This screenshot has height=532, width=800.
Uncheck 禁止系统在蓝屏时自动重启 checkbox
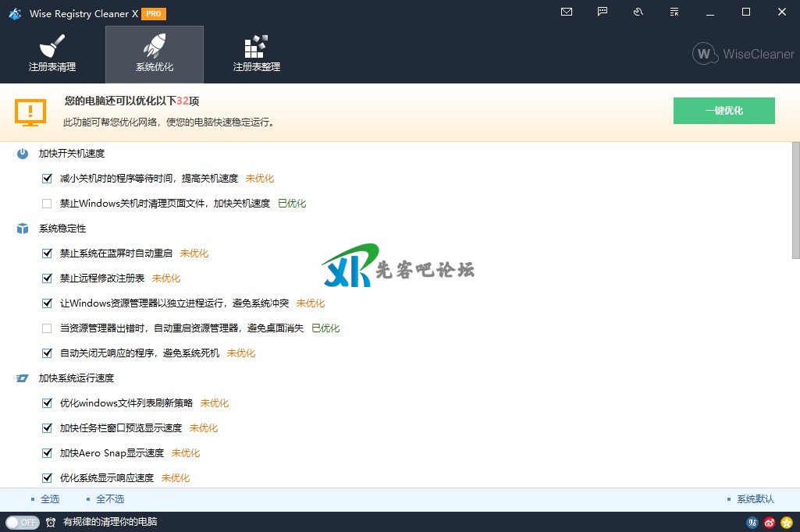48,254
